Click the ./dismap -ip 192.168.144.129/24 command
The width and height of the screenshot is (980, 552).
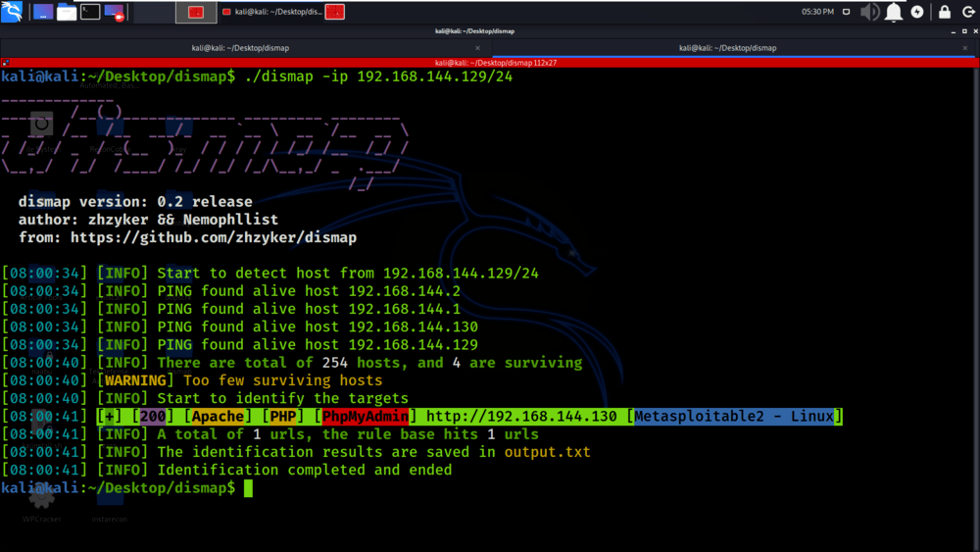378,76
